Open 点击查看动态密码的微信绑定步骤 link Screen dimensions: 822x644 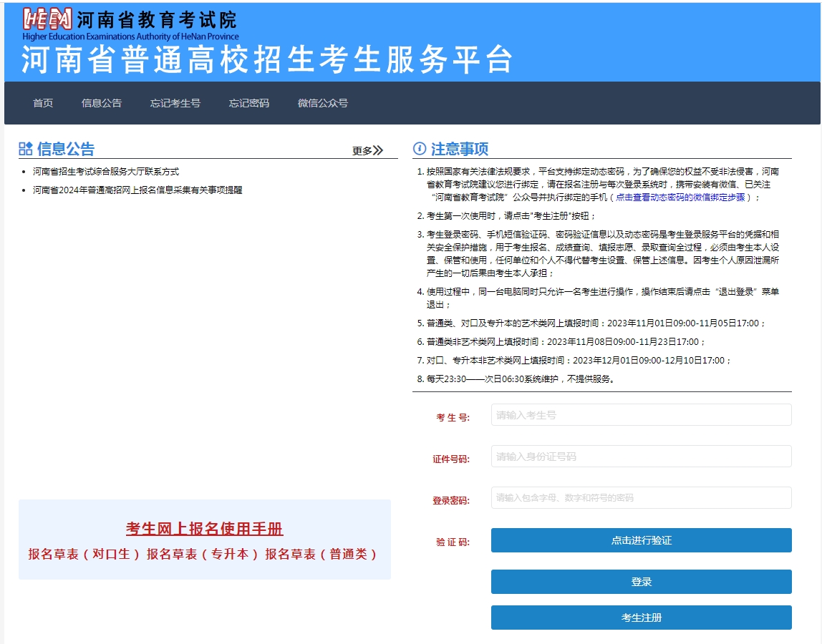click(680, 197)
